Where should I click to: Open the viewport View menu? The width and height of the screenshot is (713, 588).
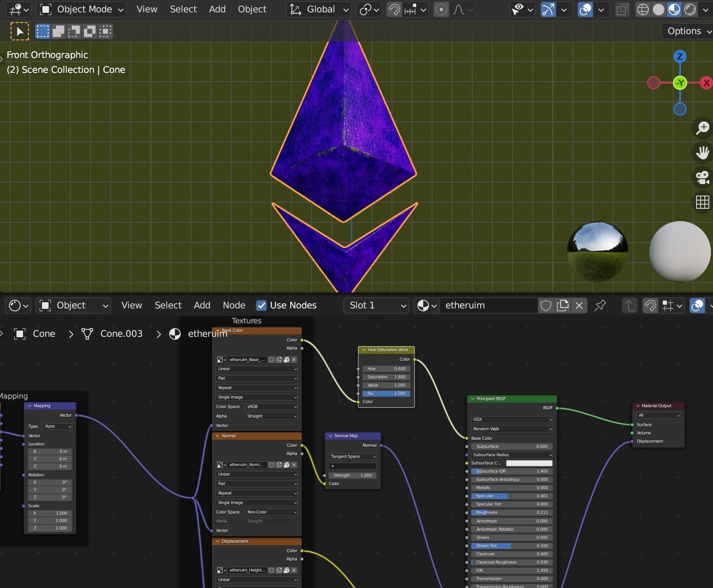(x=147, y=9)
